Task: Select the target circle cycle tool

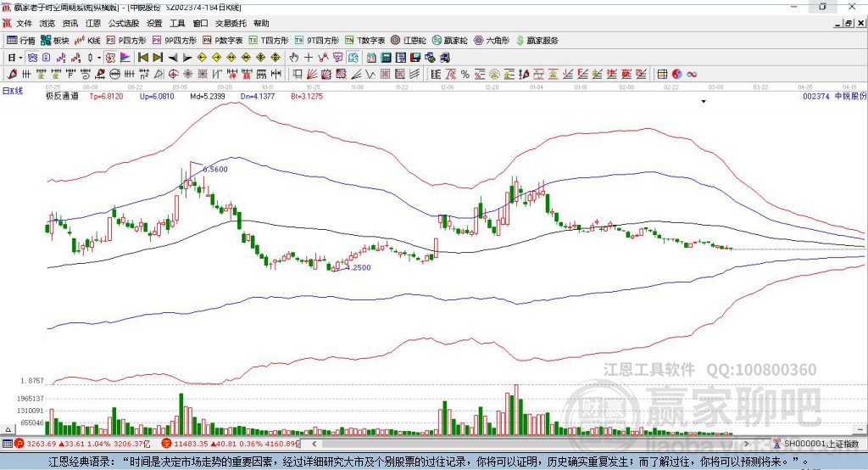Action: click(173, 74)
